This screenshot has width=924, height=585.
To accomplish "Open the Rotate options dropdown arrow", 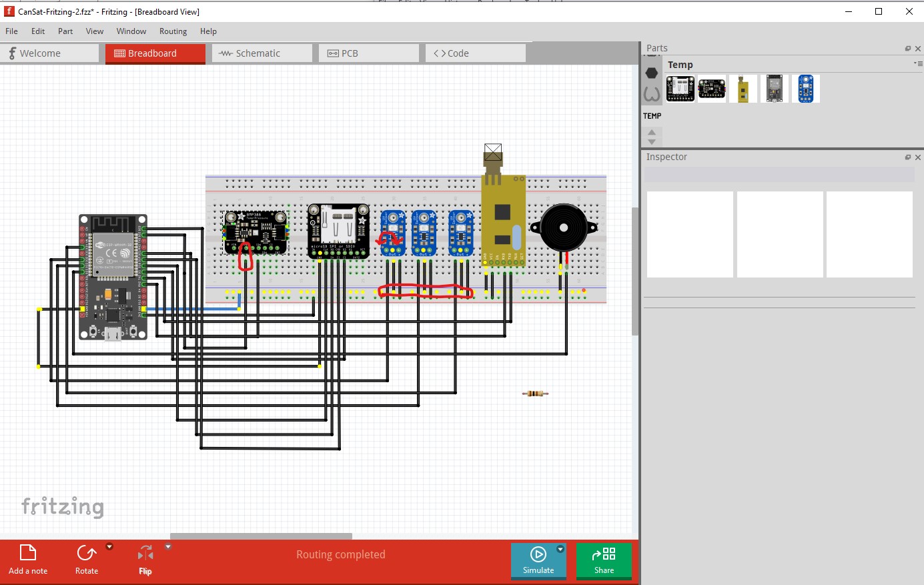I will tap(109, 547).
